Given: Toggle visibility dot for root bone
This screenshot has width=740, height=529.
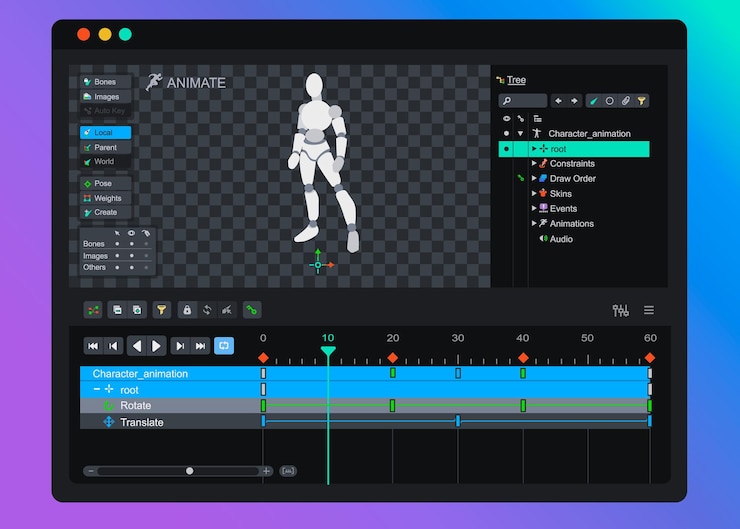Looking at the screenshot, I should tap(506, 149).
